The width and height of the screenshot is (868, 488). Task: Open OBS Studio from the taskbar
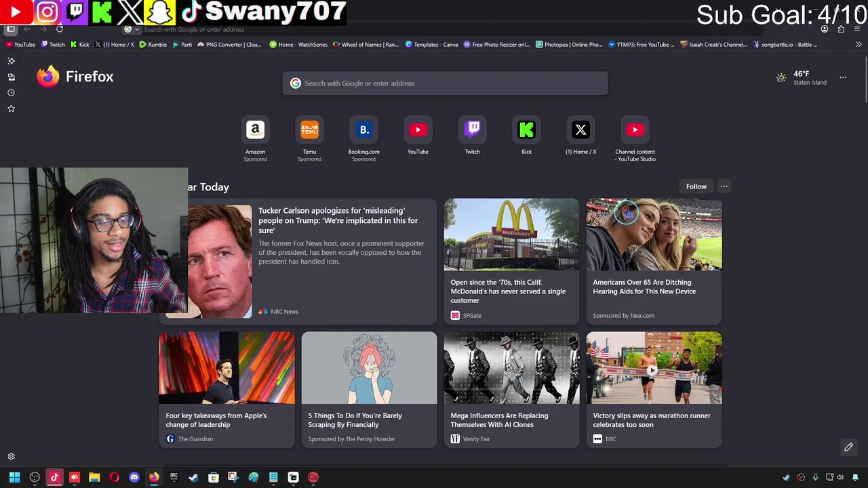tap(35, 477)
